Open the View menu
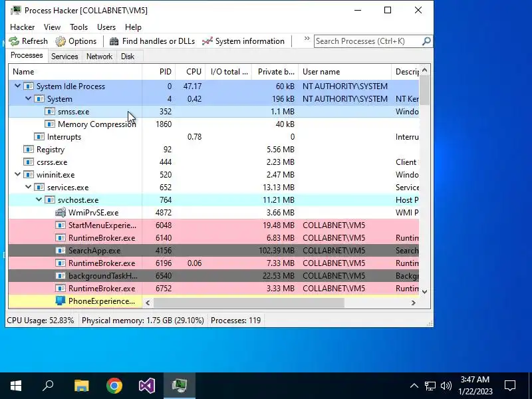This screenshot has height=399, width=532. point(52,27)
